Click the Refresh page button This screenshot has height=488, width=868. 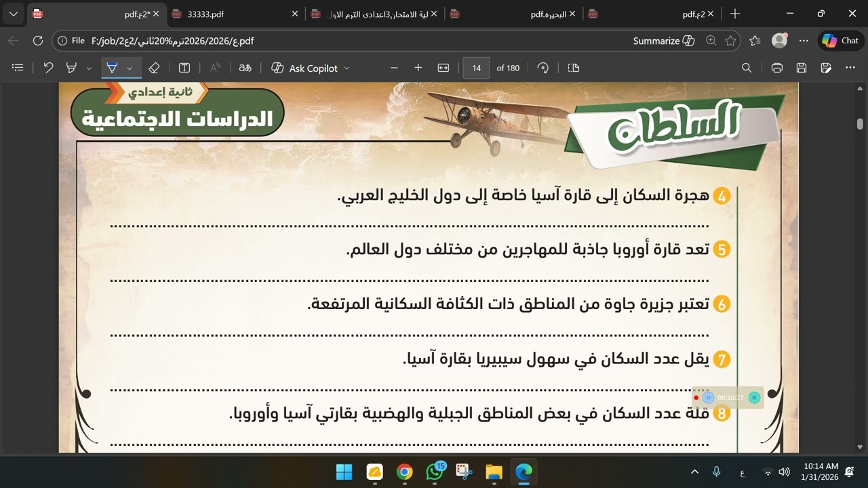pos(38,41)
